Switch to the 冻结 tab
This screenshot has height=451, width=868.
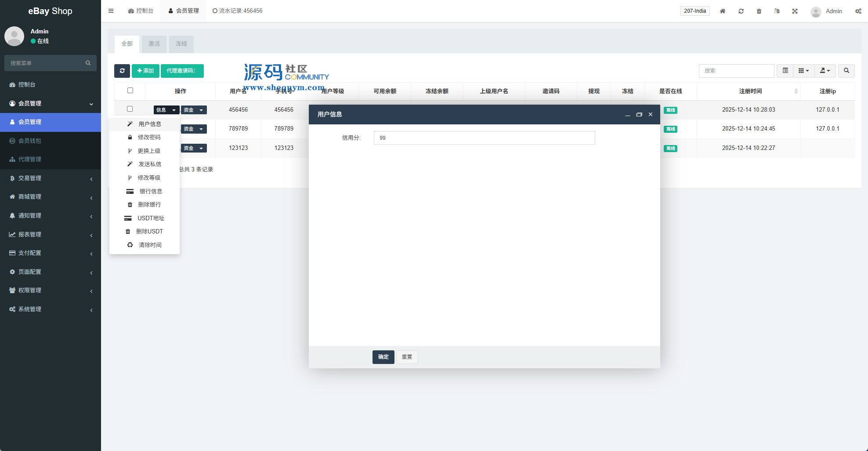pos(181,44)
